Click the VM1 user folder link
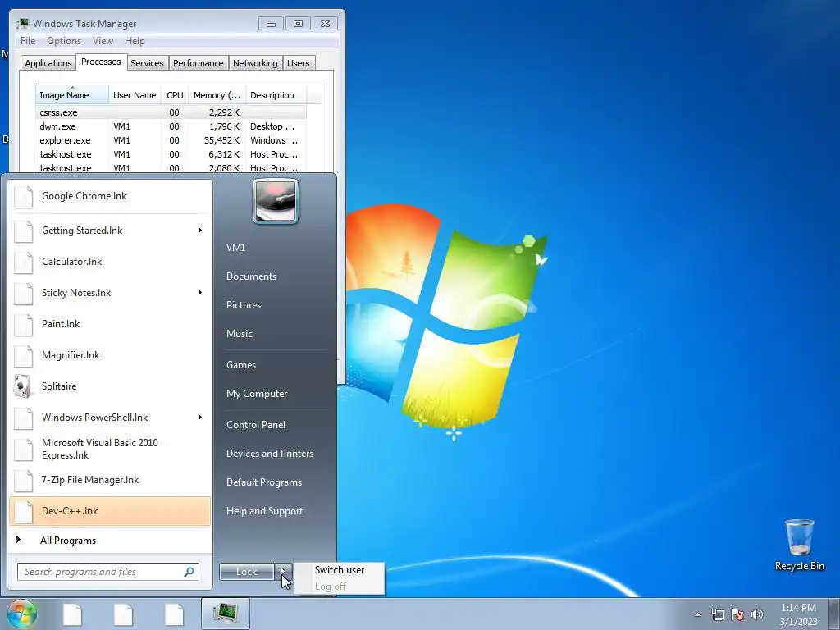Image resolution: width=840 pixels, height=630 pixels. pyautogui.click(x=235, y=248)
